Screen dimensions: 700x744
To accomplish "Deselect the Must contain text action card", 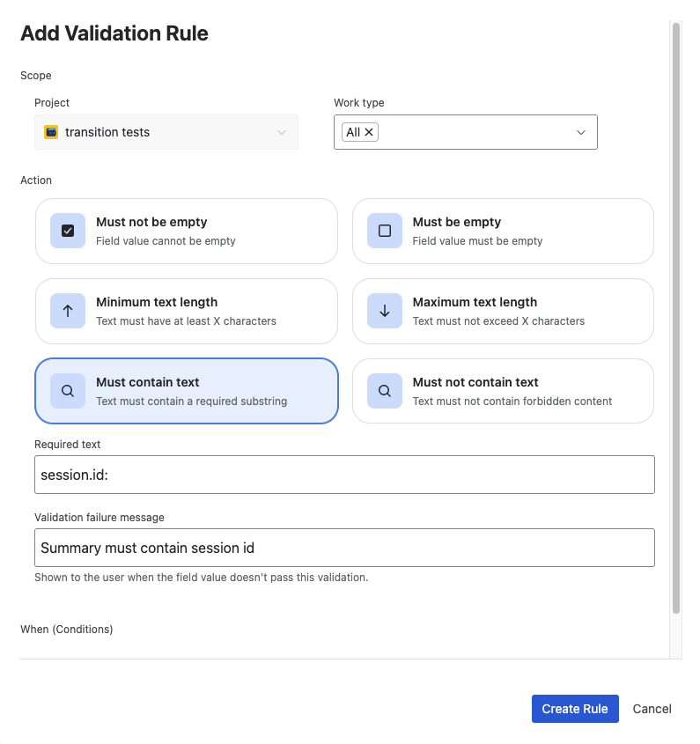I will click(x=186, y=390).
